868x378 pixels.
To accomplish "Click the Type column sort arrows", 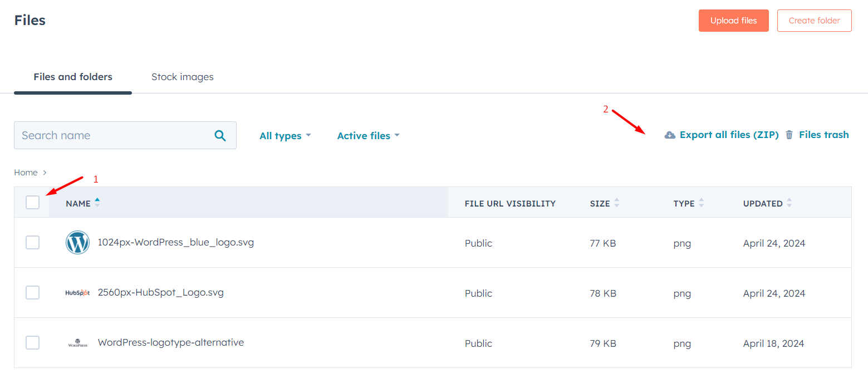I will pos(701,203).
